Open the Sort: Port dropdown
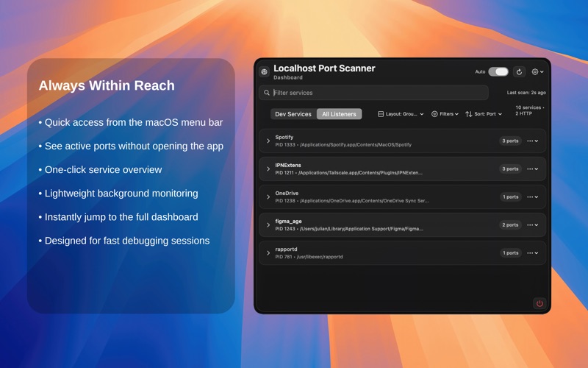This screenshot has width=588, height=368. click(x=484, y=114)
